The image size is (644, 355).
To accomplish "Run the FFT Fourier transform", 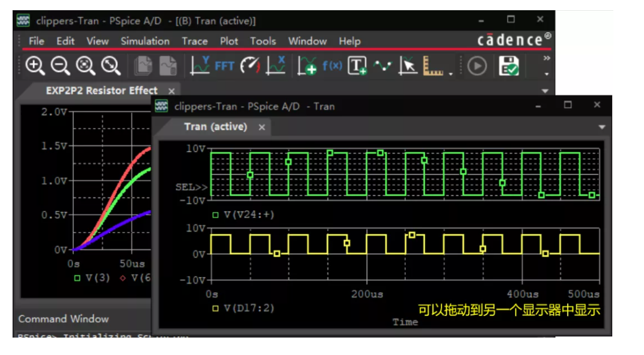I will 224,66.
